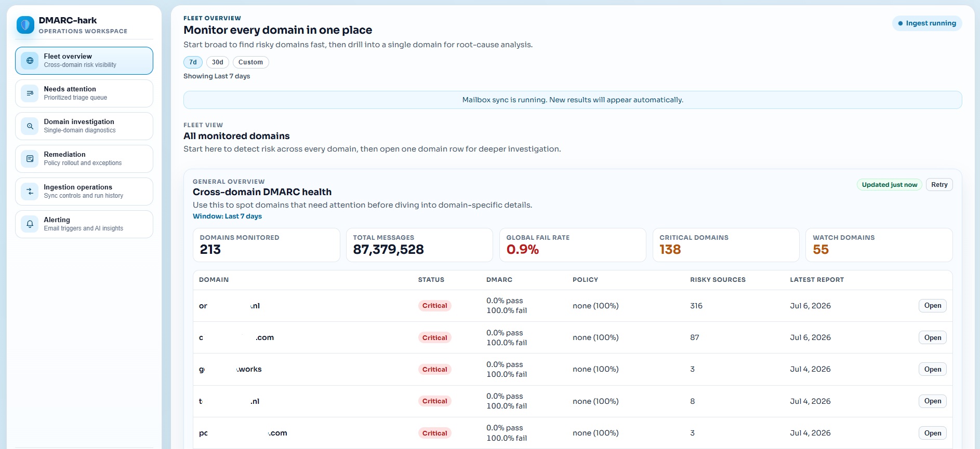This screenshot has width=980, height=449.
Task: Click the Global Fail Rate 0.9% card
Action: click(x=573, y=245)
